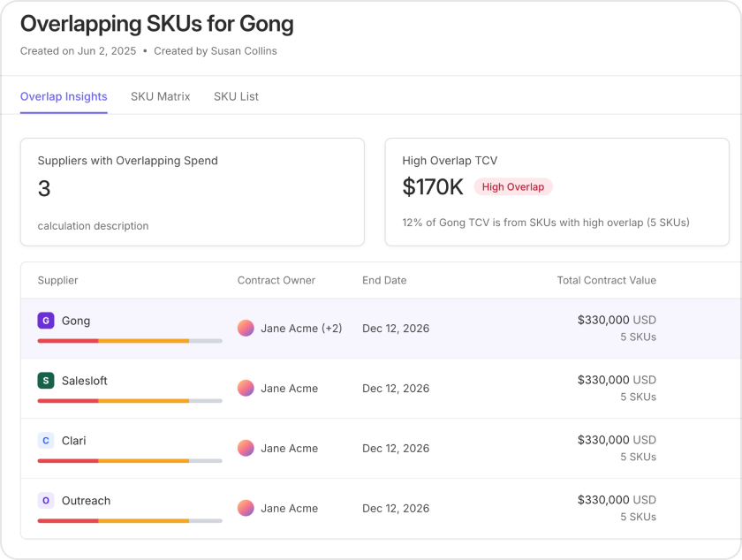The image size is (742, 560).
Task: Click the 12% of Gong TCV description
Action: [x=546, y=223]
